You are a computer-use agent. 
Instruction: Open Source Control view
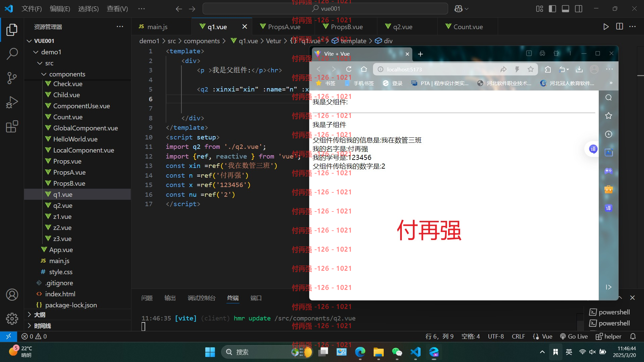click(12, 78)
